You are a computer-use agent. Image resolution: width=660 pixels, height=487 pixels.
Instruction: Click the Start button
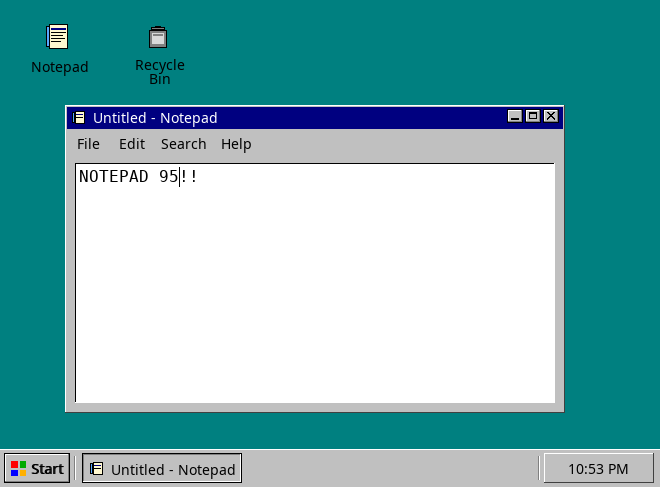click(x=37, y=468)
